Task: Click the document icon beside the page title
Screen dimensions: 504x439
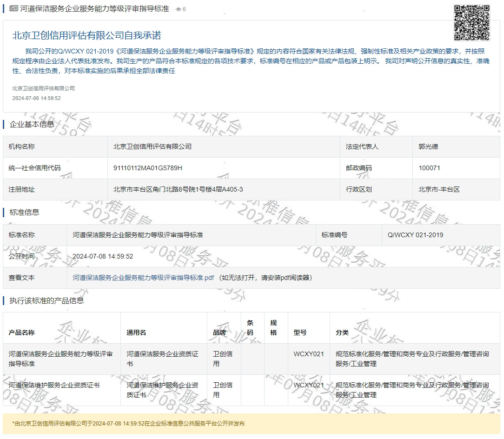Action: coord(13,8)
